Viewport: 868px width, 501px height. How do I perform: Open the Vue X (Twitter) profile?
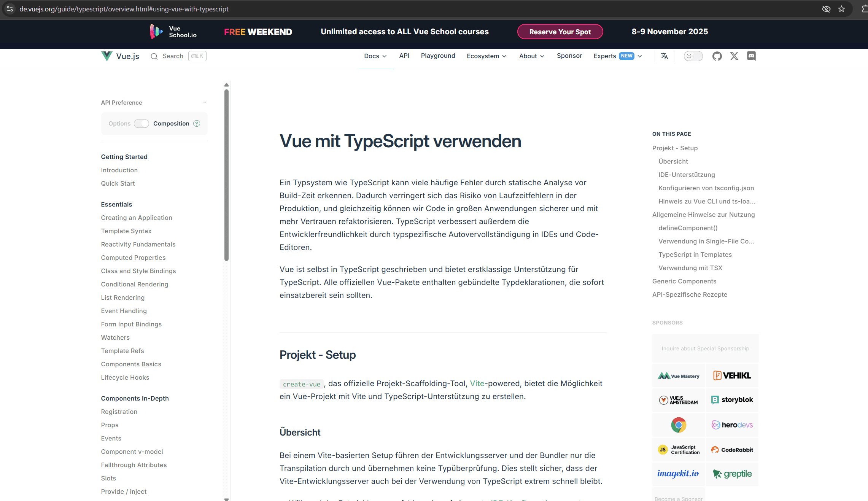point(734,56)
